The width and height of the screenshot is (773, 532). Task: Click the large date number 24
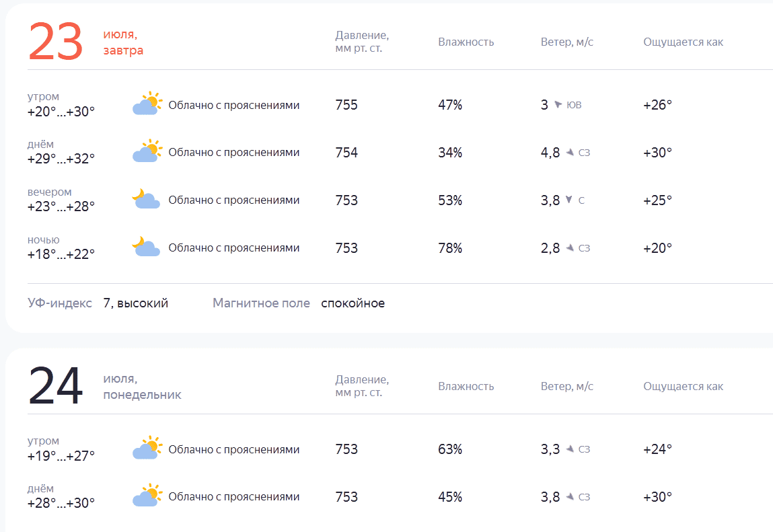[55, 386]
